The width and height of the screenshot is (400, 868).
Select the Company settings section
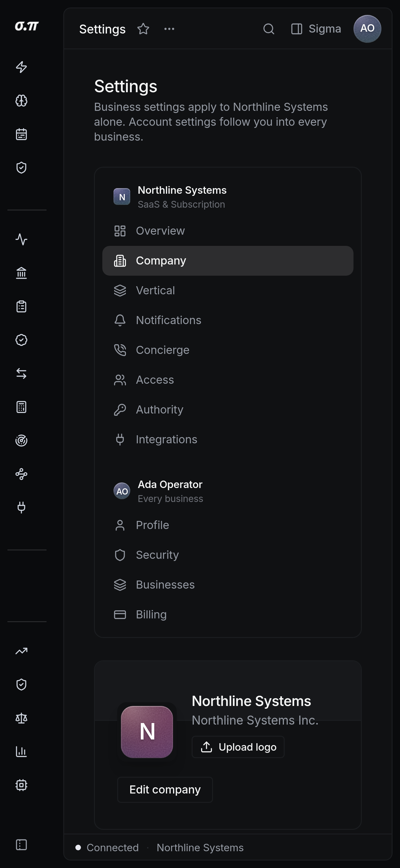228,261
